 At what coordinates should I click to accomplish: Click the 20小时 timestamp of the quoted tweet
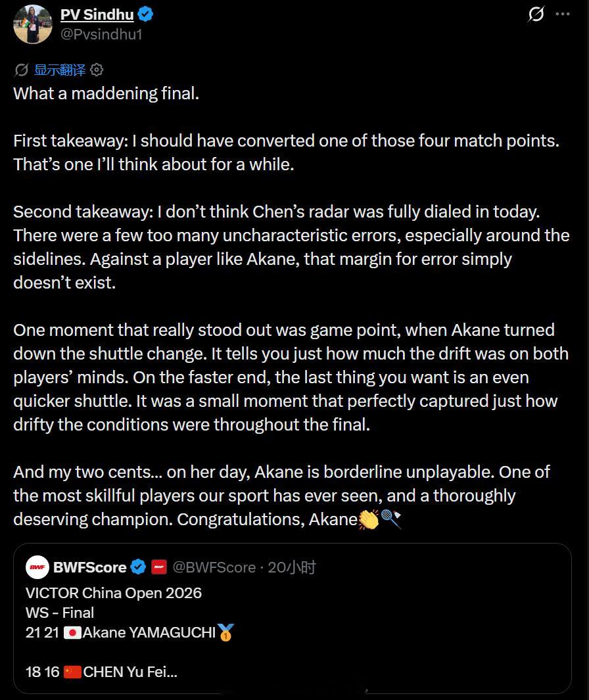tap(292, 567)
